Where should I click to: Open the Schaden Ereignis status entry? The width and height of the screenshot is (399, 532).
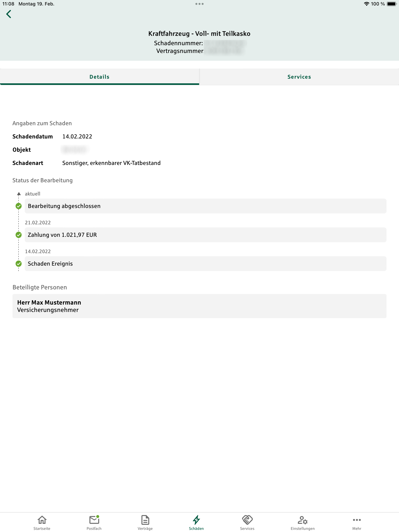[x=206, y=264]
